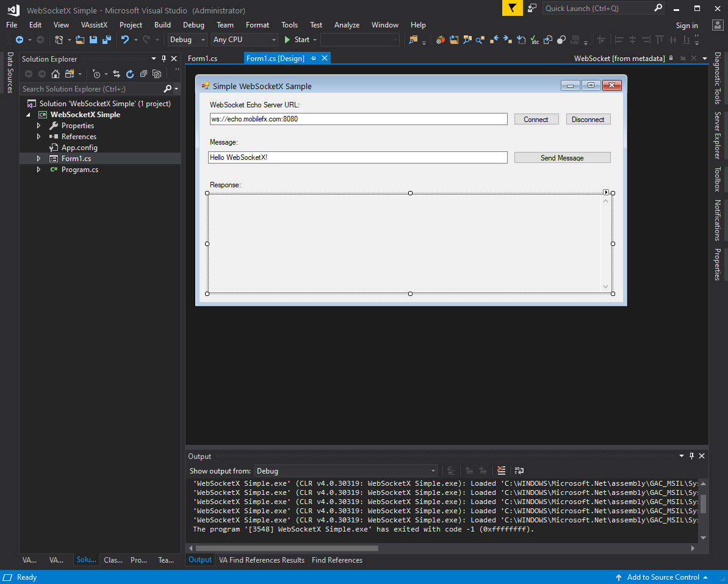
Task: Open the VAssistX menu
Action: click(94, 25)
